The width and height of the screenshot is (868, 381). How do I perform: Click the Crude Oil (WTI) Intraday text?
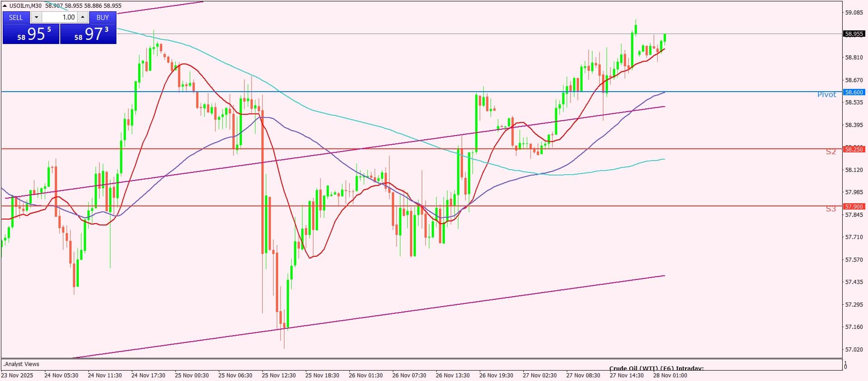click(656, 368)
